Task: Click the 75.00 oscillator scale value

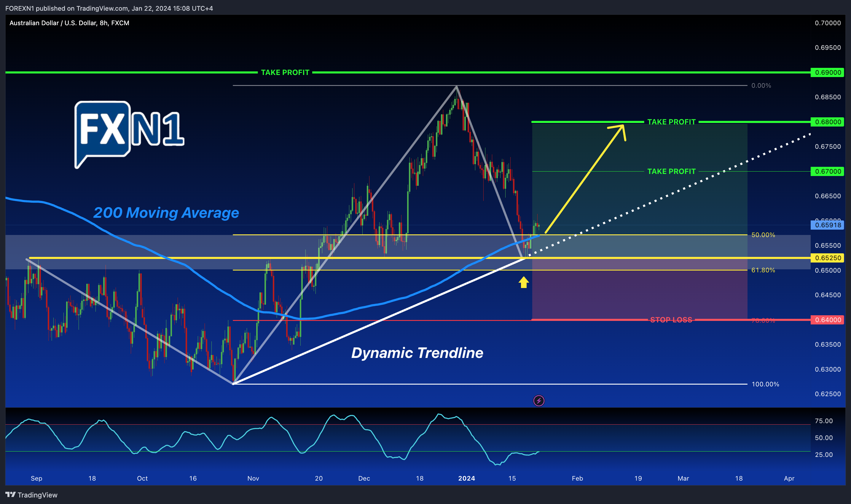Action: [x=824, y=421]
